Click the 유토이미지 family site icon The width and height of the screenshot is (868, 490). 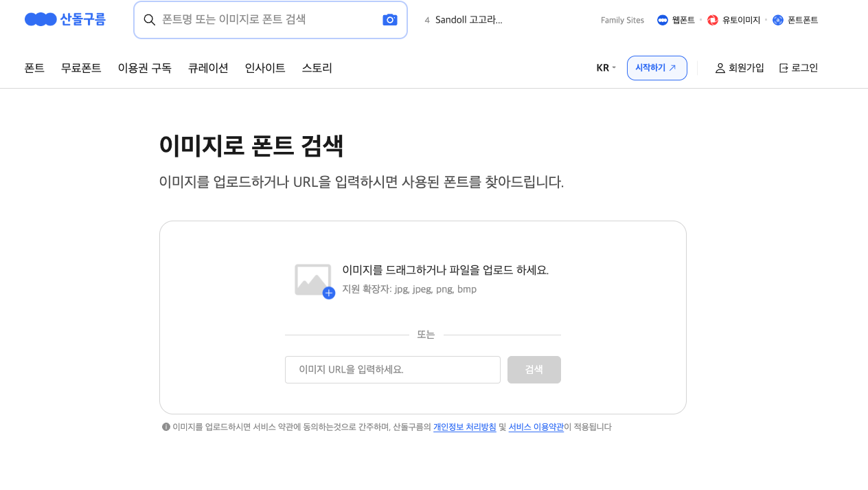point(713,20)
